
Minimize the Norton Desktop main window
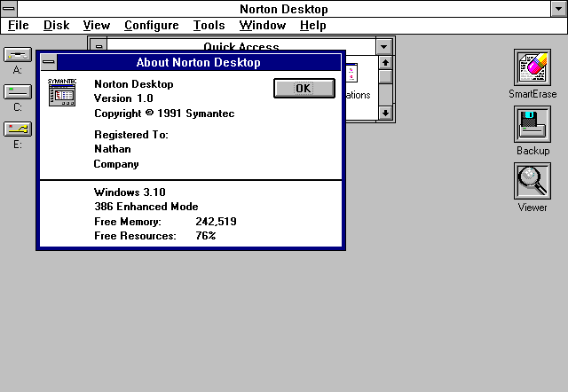point(559,9)
